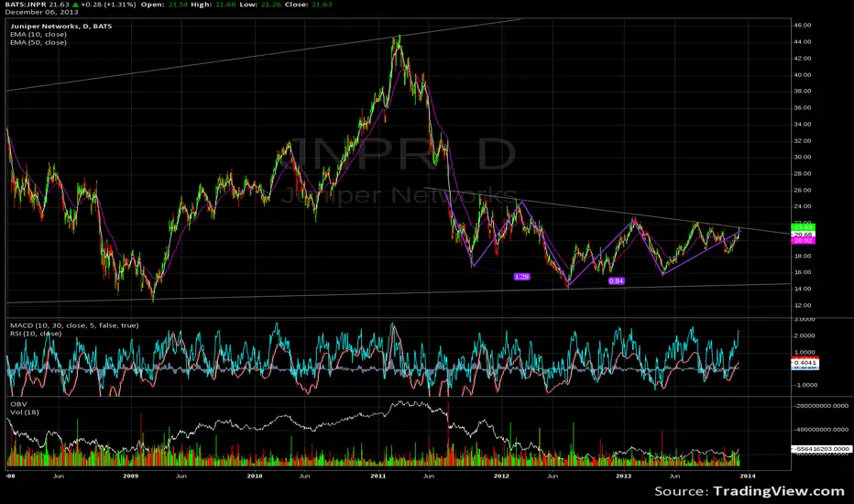
Task: Click the 2012 label on time axis
Action: [501, 476]
